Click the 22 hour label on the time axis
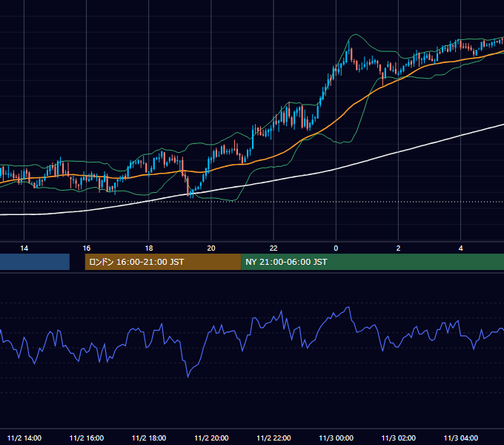504x445 pixels. (273, 248)
